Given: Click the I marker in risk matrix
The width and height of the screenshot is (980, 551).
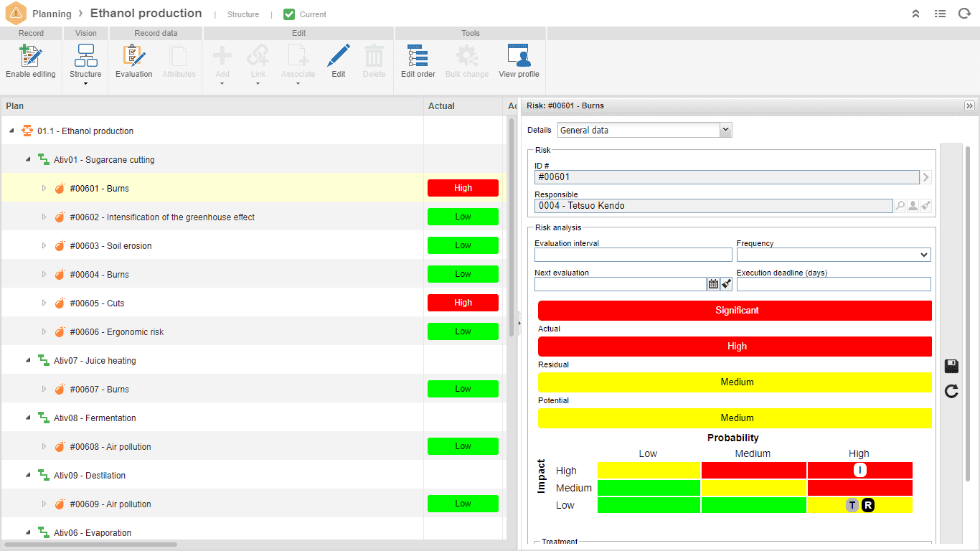Looking at the screenshot, I should click(x=860, y=471).
